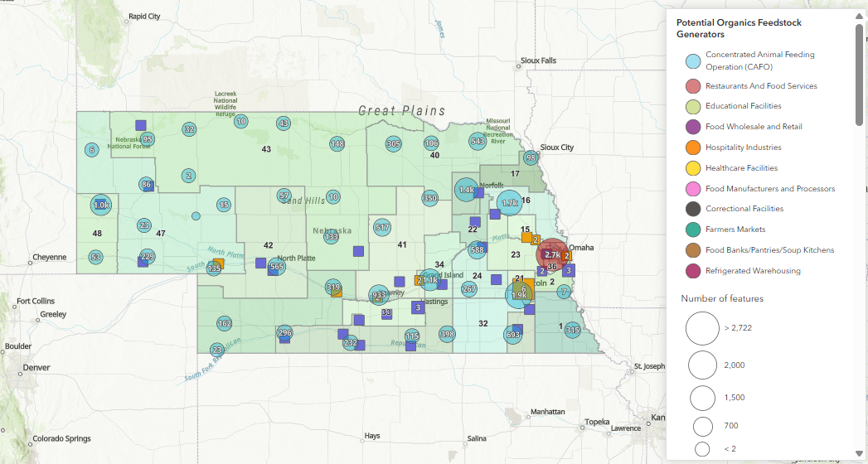Click the 588 CAFO cluster marker
Viewport: 868px width, 464px height.
point(478,249)
